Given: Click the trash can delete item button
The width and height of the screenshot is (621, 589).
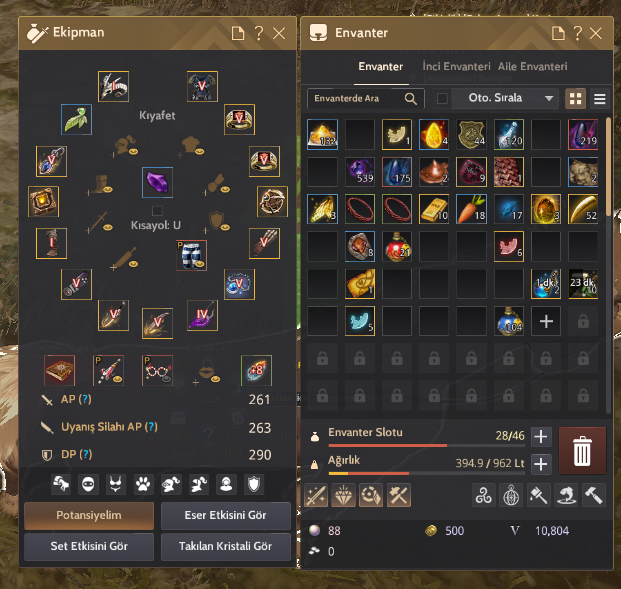Looking at the screenshot, I should pyautogui.click(x=582, y=450).
